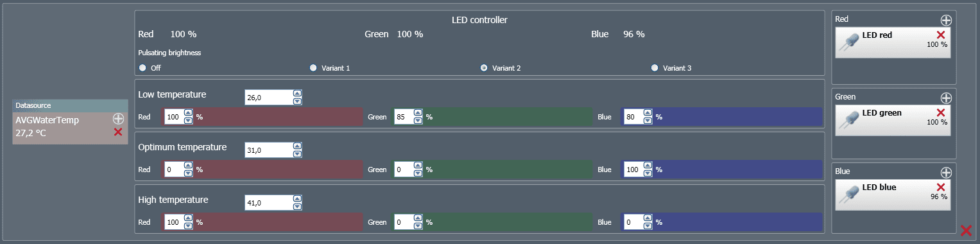Remove LED red with its red X
The width and height of the screenshot is (980, 244).
941,35
